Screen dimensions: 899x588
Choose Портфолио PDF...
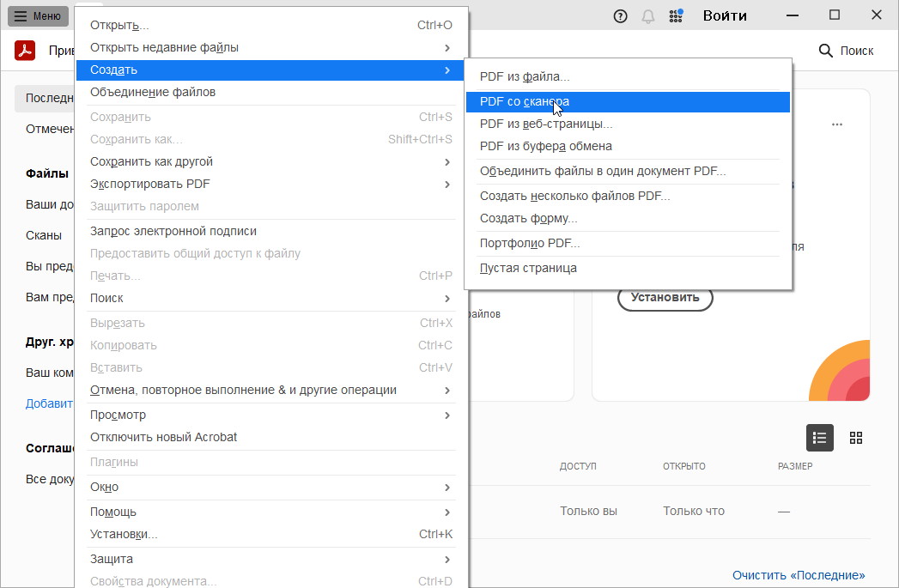coord(628,244)
